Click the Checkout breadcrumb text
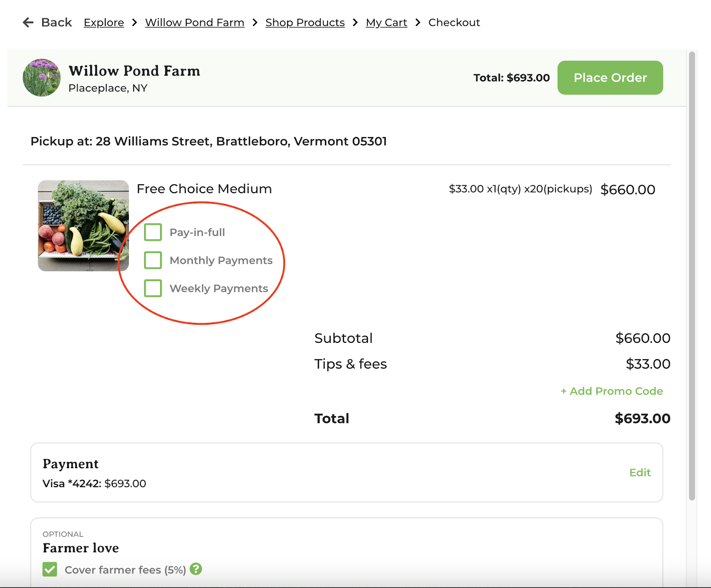This screenshot has height=588, width=711. pyautogui.click(x=454, y=22)
